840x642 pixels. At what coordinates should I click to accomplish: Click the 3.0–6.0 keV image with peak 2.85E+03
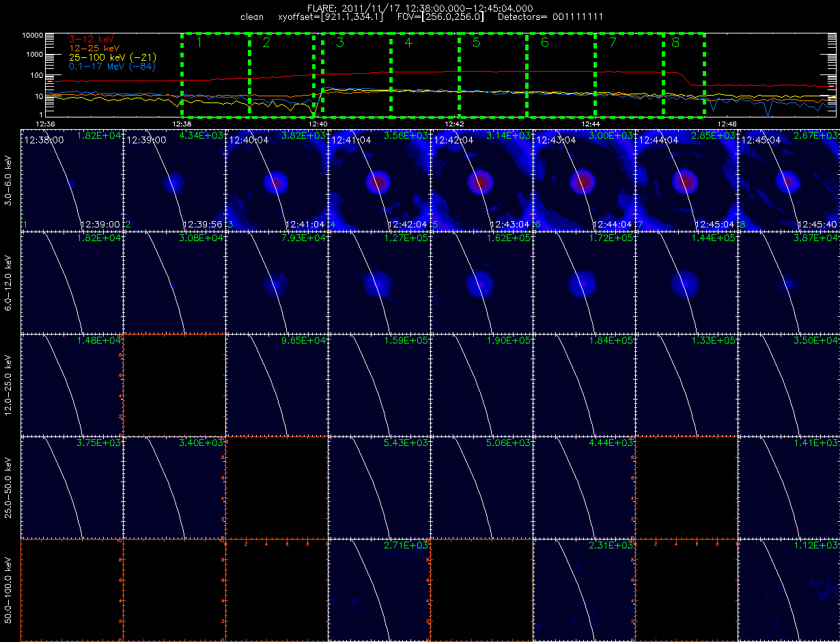click(x=686, y=180)
